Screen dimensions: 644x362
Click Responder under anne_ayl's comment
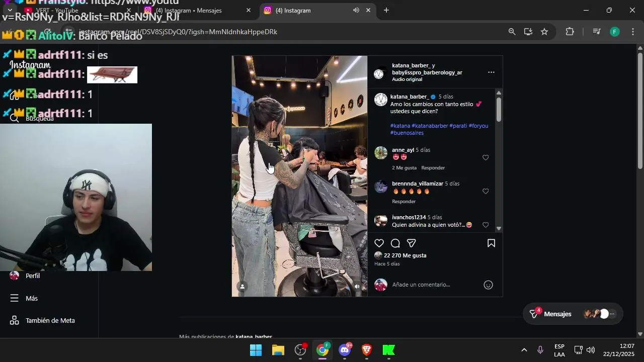coord(433,168)
